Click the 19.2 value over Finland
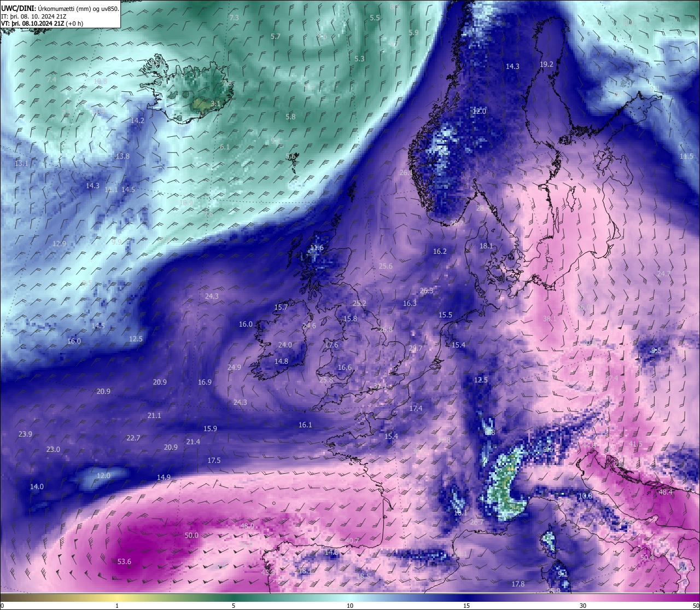 point(546,64)
